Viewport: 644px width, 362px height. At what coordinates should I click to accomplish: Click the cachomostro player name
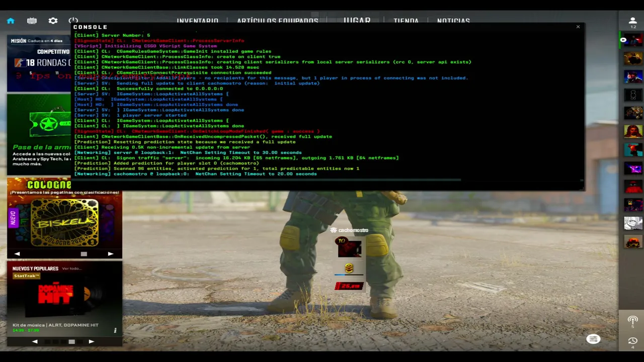coord(353,230)
